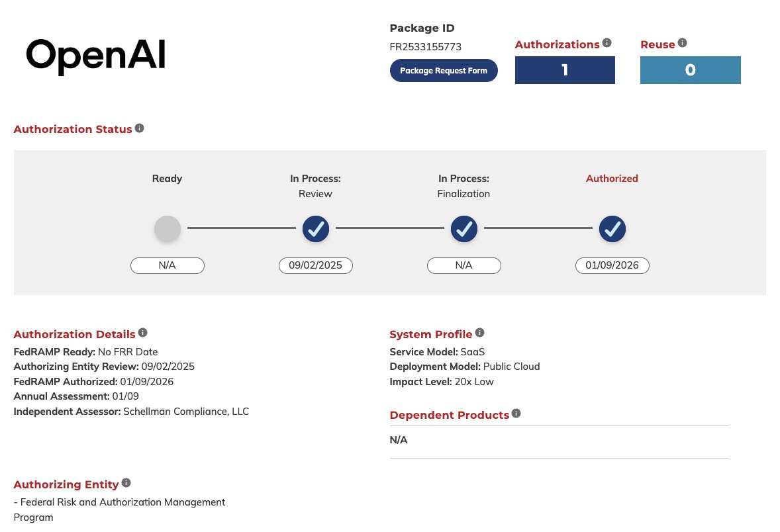Screen dimensions: 780x532
Task: Click the Impact Level: 20x Low line
Action: [442, 382]
